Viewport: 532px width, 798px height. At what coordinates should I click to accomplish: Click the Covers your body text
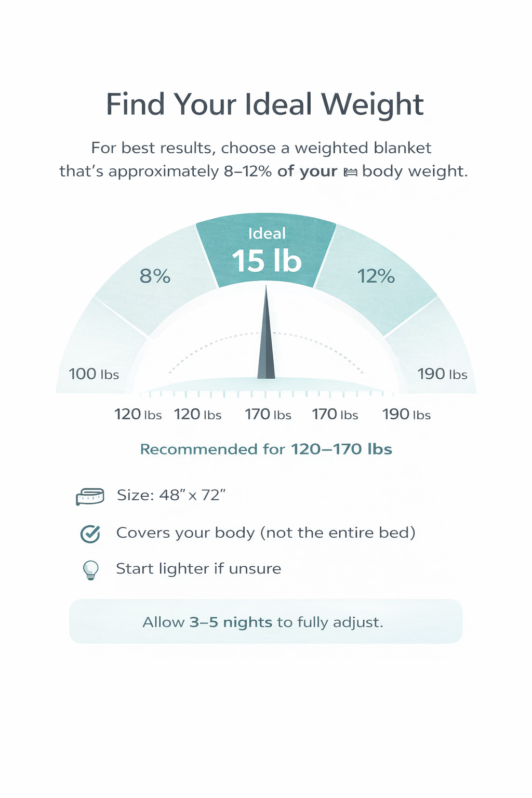pyautogui.click(x=265, y=533)
